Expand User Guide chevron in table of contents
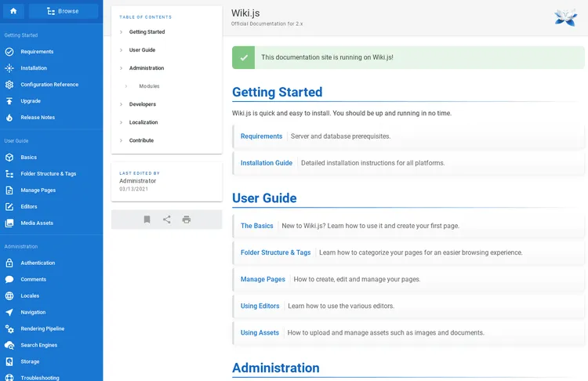The image size is (588, 381). point(121,50)
